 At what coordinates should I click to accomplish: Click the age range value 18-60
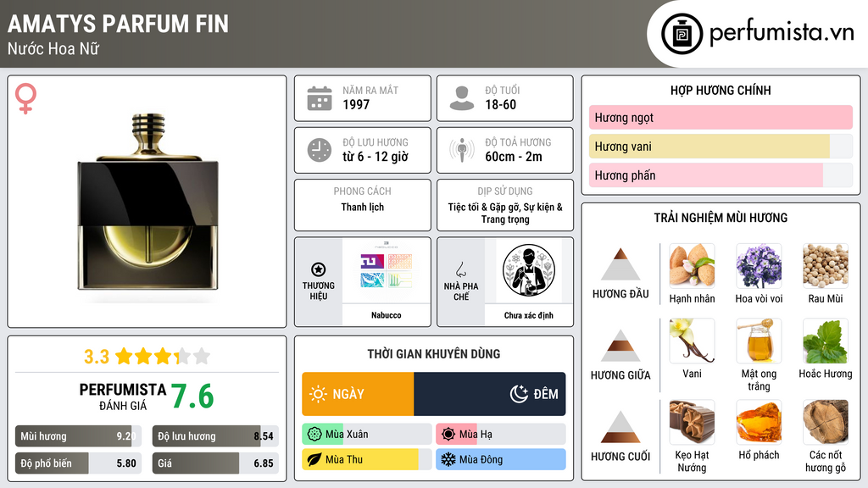pyautogui.click(x=500, y=104)
